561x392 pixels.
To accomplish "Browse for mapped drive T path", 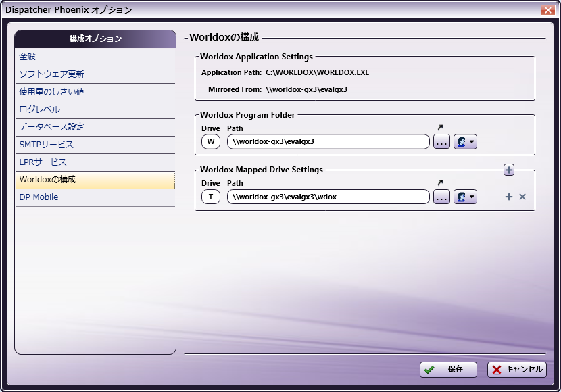I will coord(441,197).
